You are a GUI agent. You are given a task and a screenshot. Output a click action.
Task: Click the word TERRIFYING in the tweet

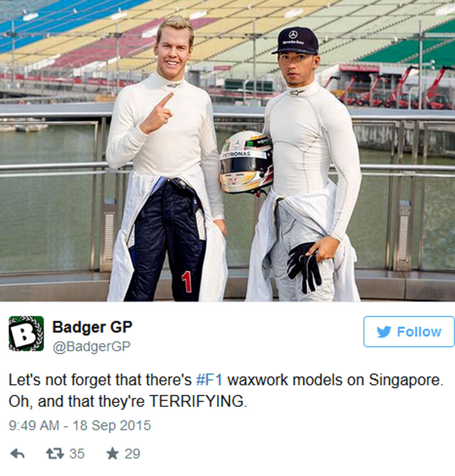point(197,401)
